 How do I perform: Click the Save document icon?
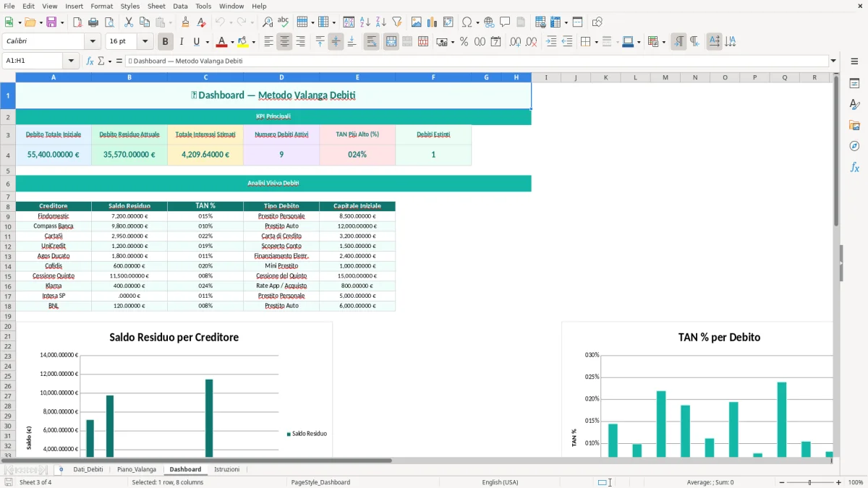coord(51,22)
